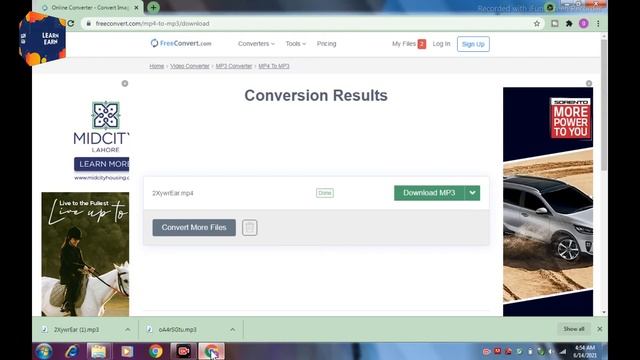The image size is (640, 360).
Task: Expand options for 2XywrEar (1).mp3 download
Action: (128, 329)
